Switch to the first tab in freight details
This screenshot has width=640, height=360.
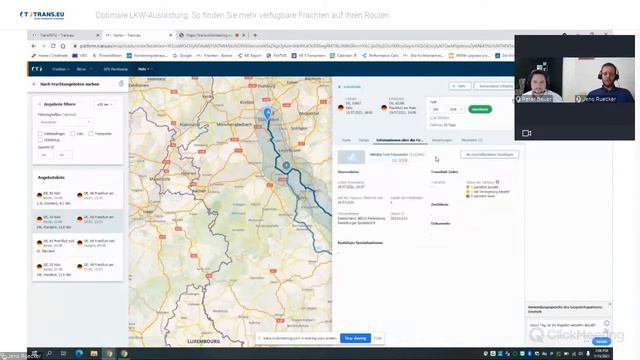346,140
